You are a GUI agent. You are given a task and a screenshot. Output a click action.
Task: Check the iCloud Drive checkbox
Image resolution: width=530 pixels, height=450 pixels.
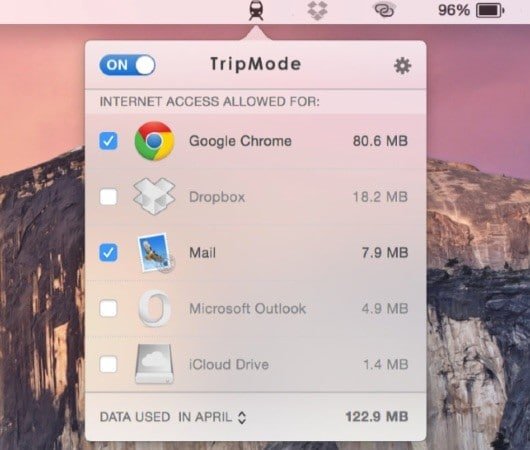pyautogui.click(x=109, y=364)
